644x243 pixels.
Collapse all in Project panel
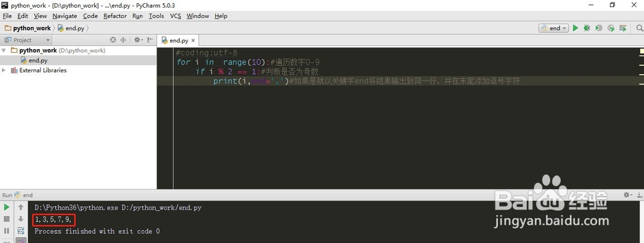(123, 40)
